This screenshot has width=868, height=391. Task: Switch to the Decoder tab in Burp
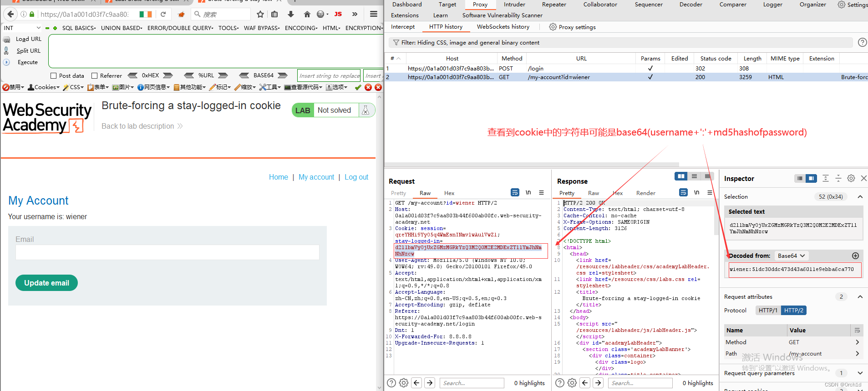(x=691, y=5)
